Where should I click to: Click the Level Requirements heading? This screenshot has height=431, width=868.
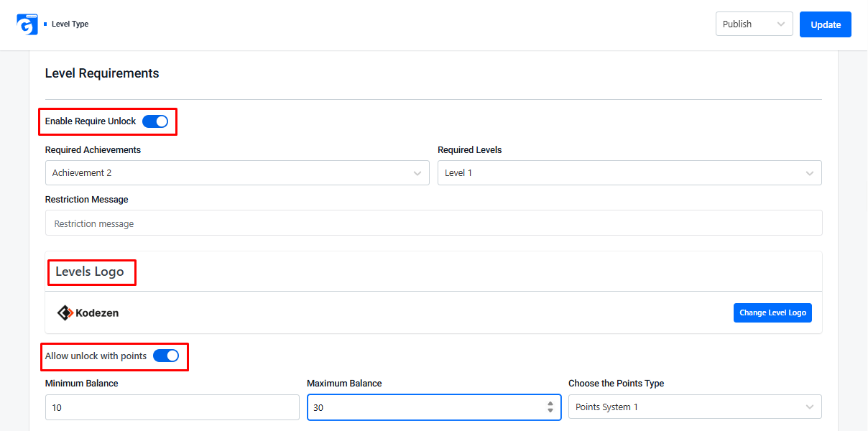coord(102,73)
